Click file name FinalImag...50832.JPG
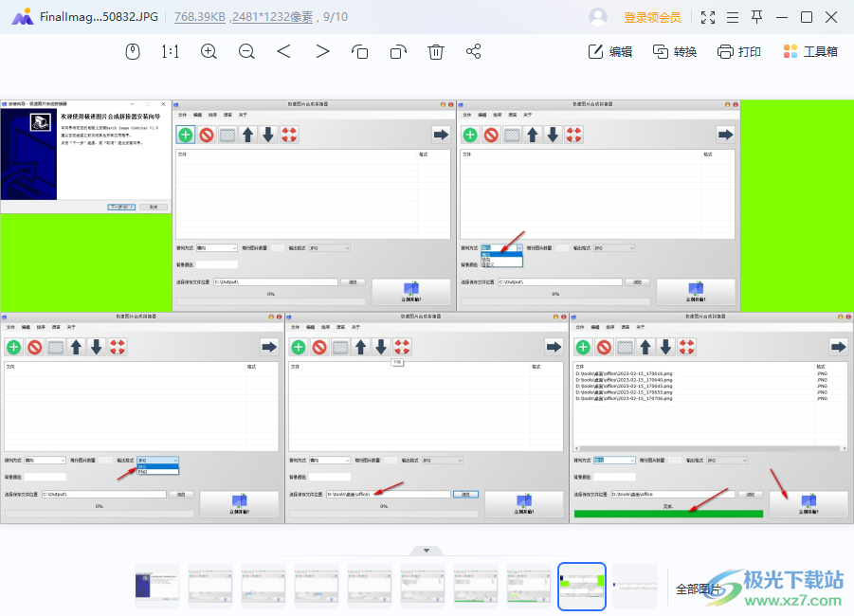 click(x=99, y=17)
